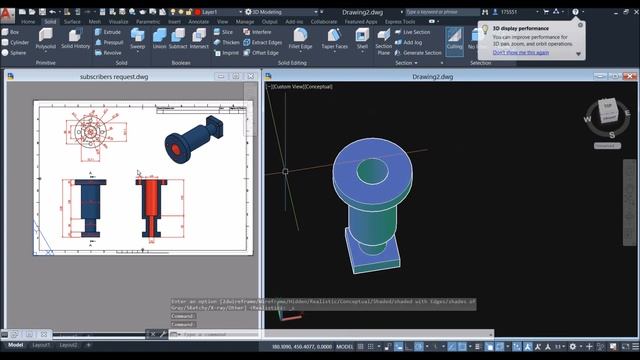640x360 pixels.
Task: Select the Shell tool
Action: pyautogui.click(x=362, y=39)
